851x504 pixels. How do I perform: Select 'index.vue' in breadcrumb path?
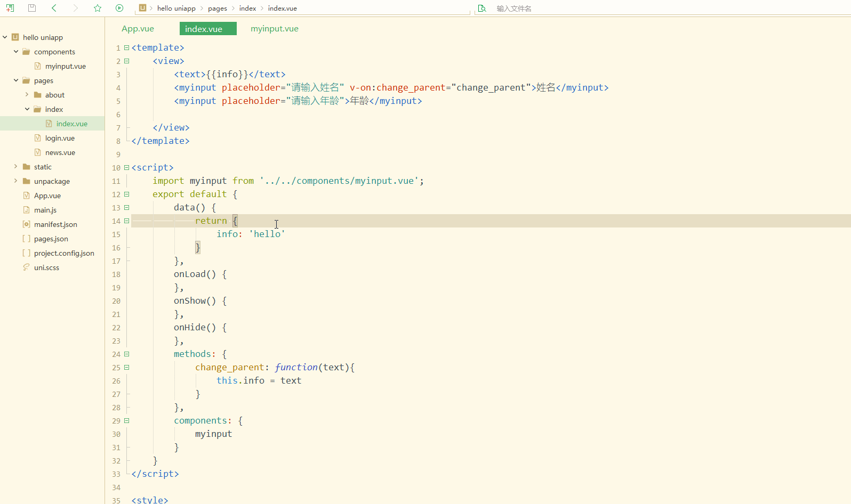pos(283,9)
